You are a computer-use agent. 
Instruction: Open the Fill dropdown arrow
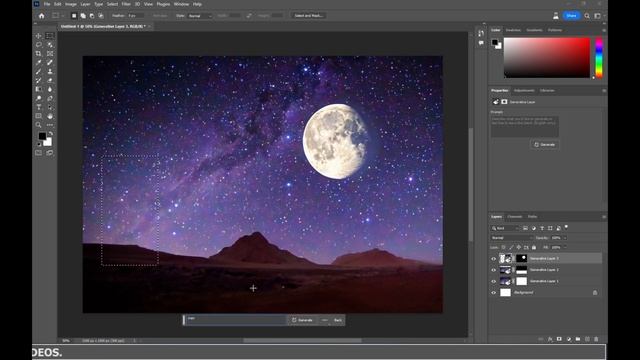(565, 247)
